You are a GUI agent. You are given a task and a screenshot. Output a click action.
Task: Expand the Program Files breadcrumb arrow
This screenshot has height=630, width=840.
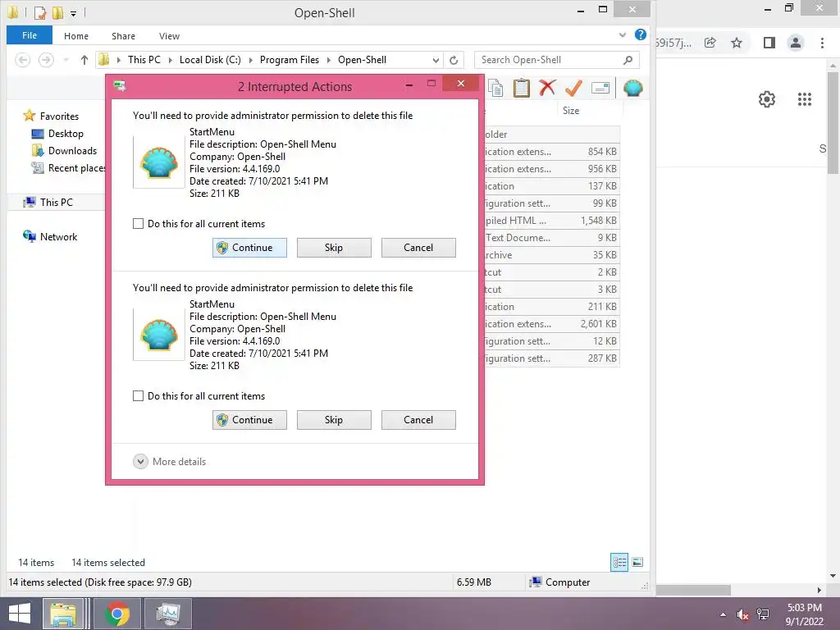(329, 60)
